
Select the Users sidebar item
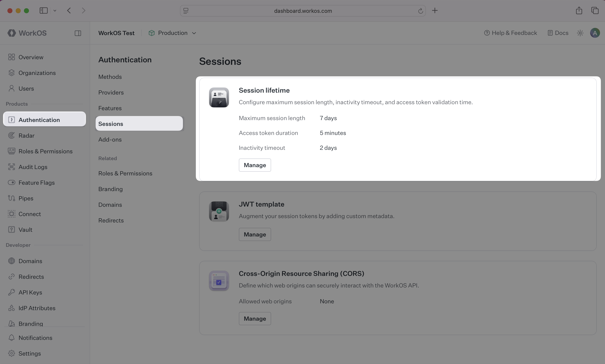click(26, 88)
